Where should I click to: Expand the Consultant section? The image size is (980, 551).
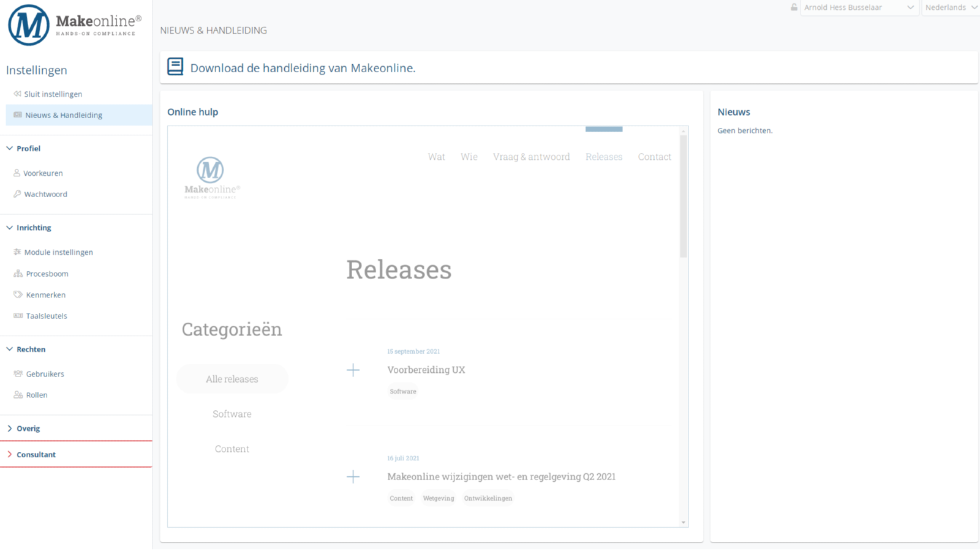(x=36, y=454)
